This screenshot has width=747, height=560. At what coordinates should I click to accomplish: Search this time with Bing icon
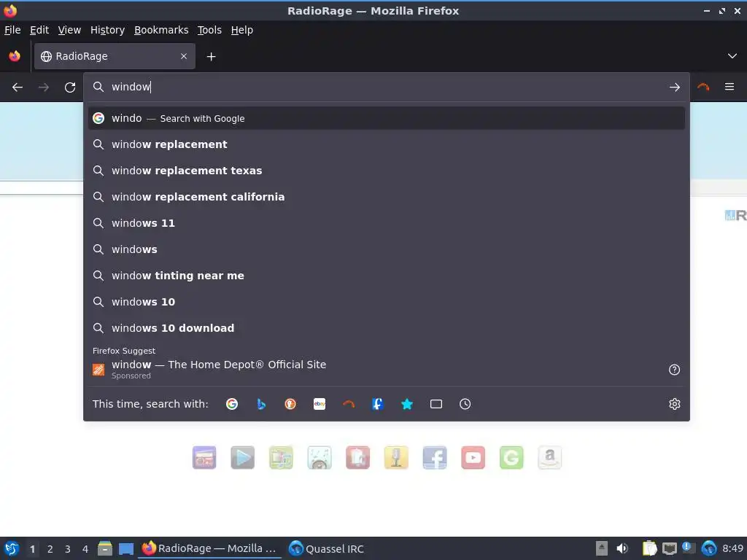click(x=261, y=404)
